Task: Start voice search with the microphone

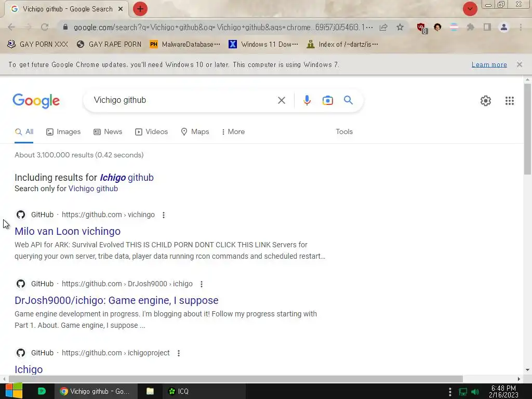Action: (307, 100)
